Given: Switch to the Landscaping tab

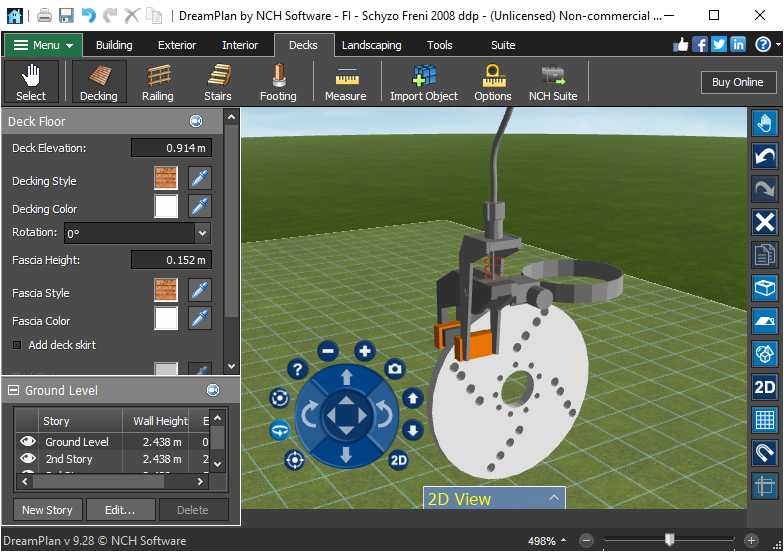Looking at the screenshot, I should click(x=371, y=45).
